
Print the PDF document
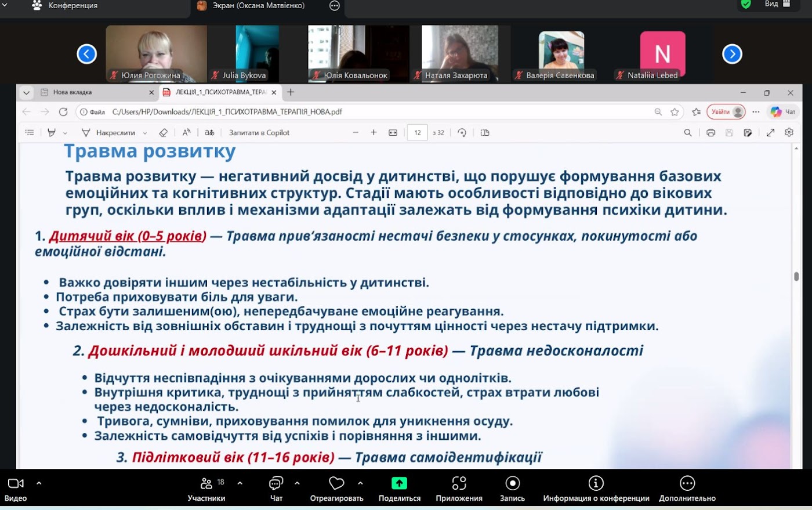coord(710,133)
